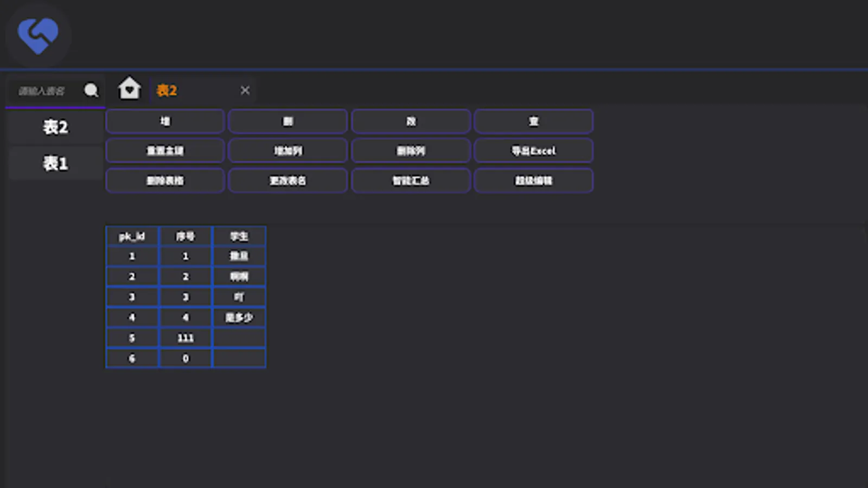Click the 查 button to query records
This screenshot has width=868, height=488.
point(533,121)
